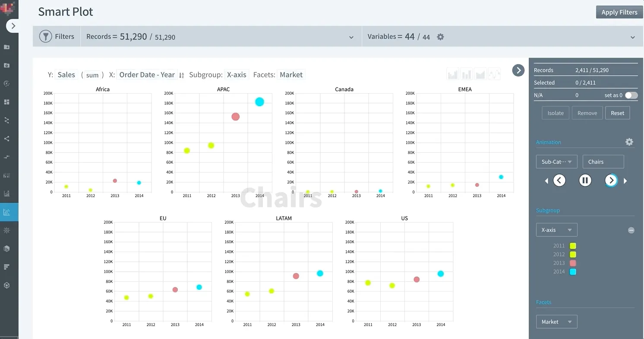Open the Facets Market dropdown
This screenshot has width=644, height=339.
pos(556,322)
